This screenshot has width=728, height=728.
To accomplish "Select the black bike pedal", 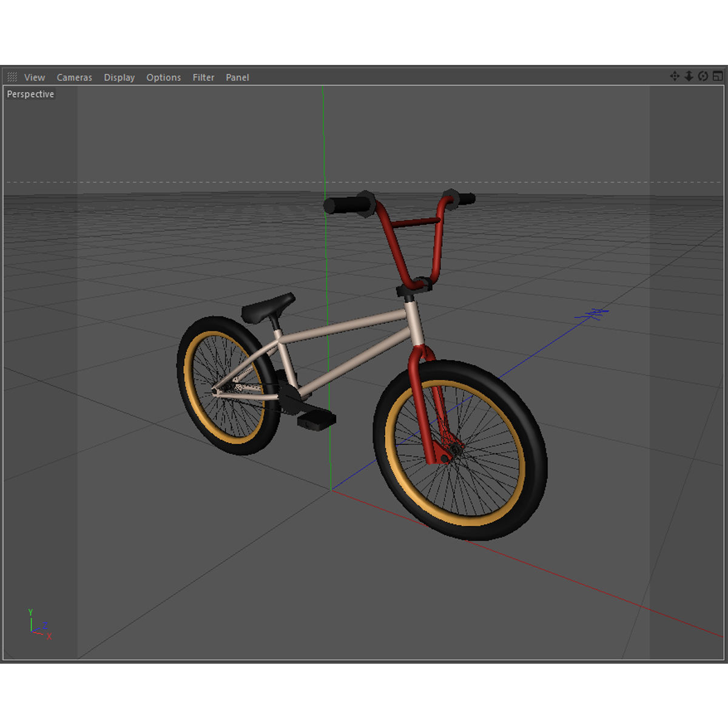I will [316, 420].
